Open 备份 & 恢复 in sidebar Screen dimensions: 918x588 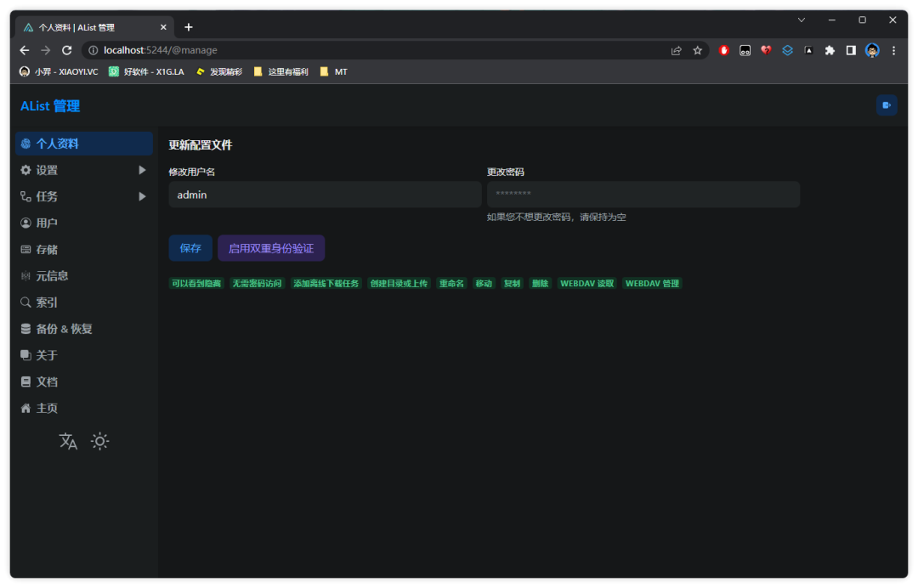coord(64,329)
